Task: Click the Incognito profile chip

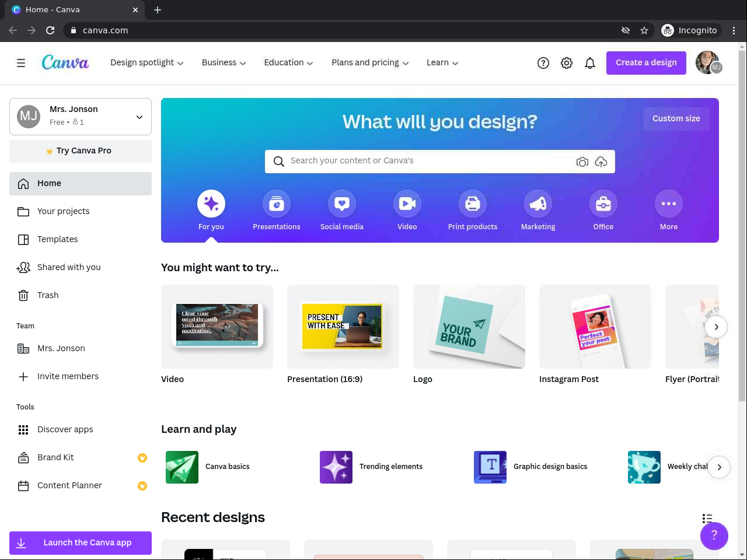Action: pos(690,30)
